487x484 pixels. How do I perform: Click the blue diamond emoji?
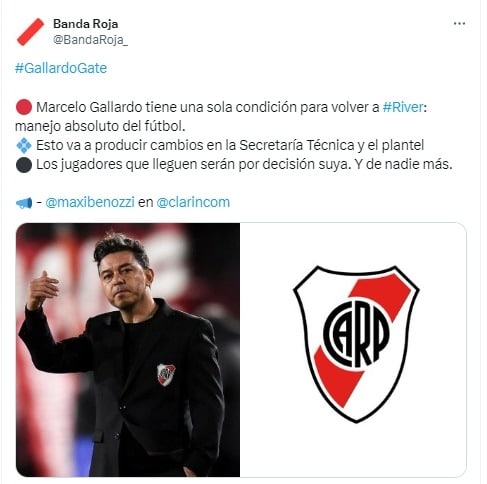pyautogui.click(x=24, y=145)
